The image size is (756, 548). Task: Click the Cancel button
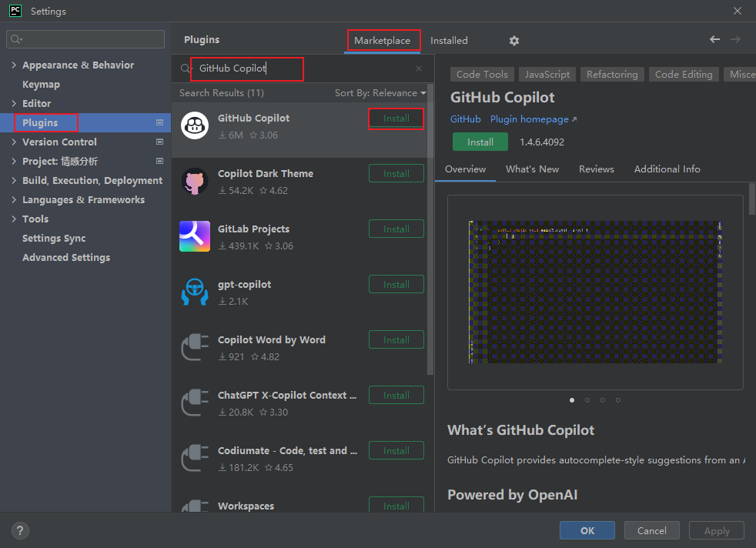(x=651, y=530)
